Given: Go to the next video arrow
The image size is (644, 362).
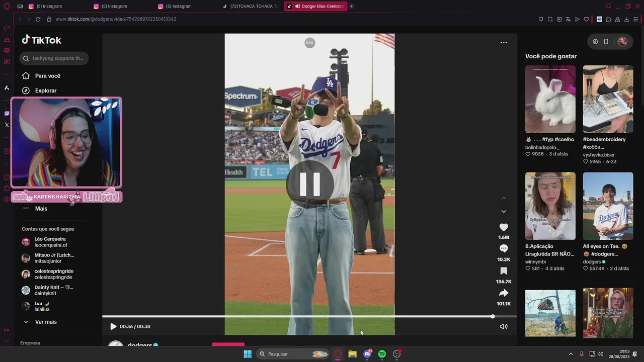Looking at the screenshot, I should point(504,211).
